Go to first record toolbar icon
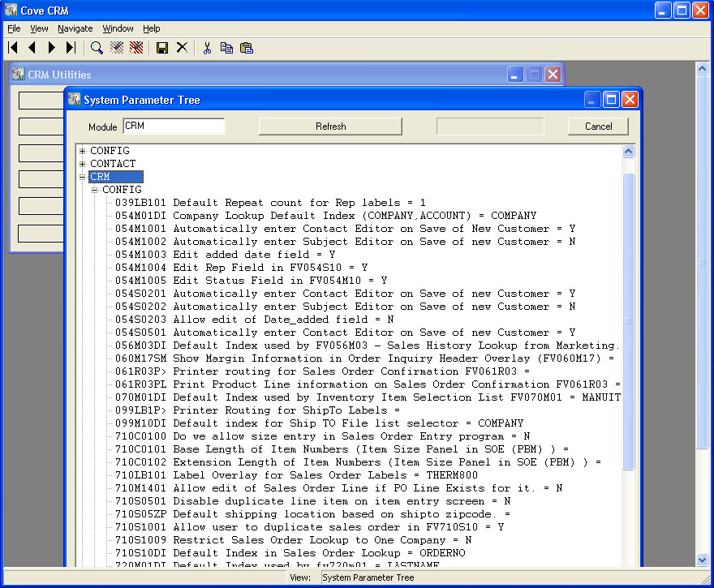714x588 pixels. pyautogui.click(x=13, y=48)
